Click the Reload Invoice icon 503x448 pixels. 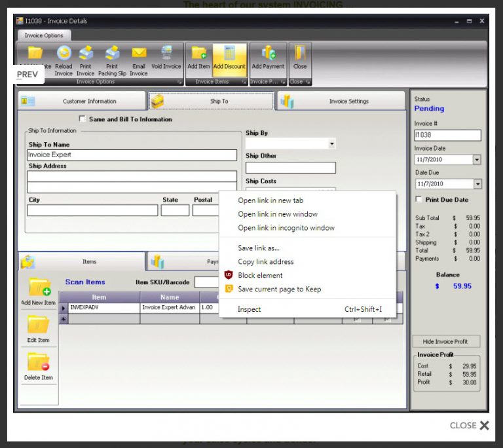64,52
